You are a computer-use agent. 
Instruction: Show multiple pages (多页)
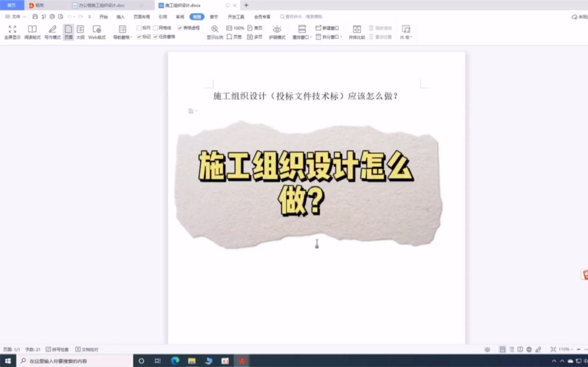pos(255,37)
